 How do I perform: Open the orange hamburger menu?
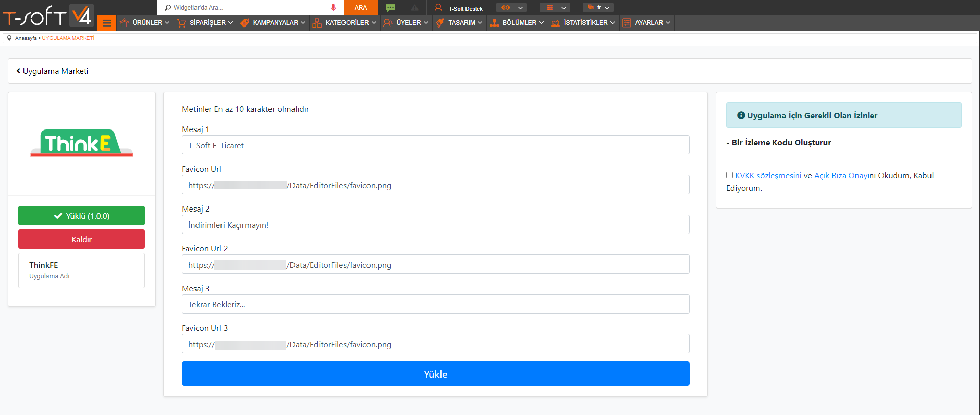[107, 23]
